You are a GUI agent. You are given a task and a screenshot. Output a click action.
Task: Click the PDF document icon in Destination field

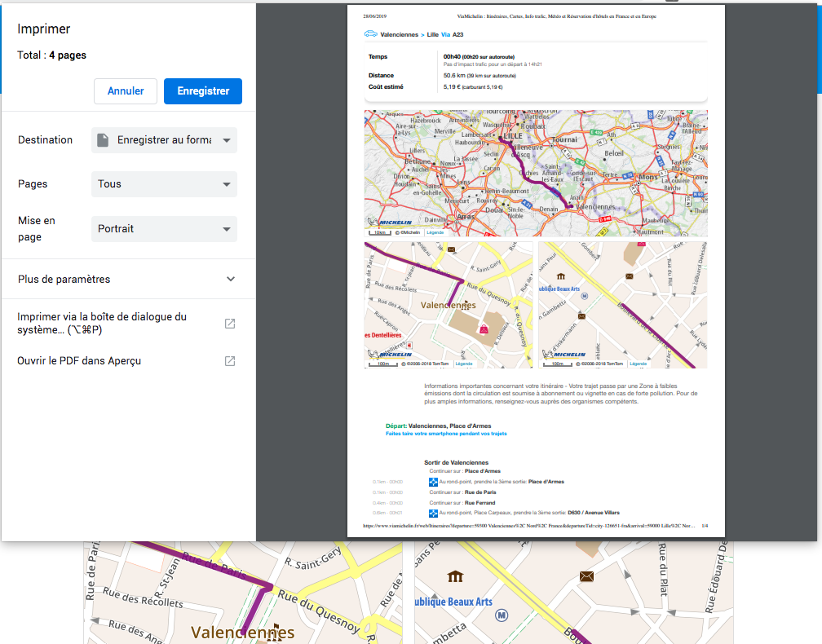tap(103, 140)
